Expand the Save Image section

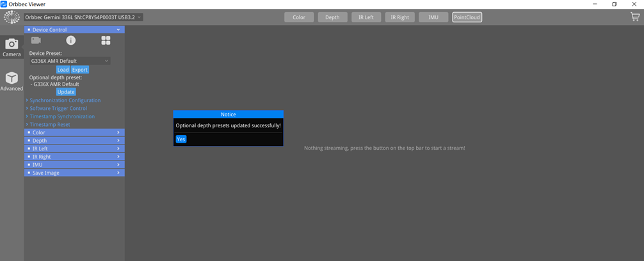[x=74, y=173]
